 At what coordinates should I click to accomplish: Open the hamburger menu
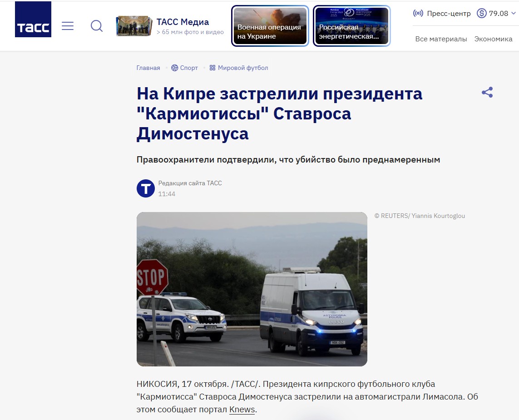(x=68, y=26)
